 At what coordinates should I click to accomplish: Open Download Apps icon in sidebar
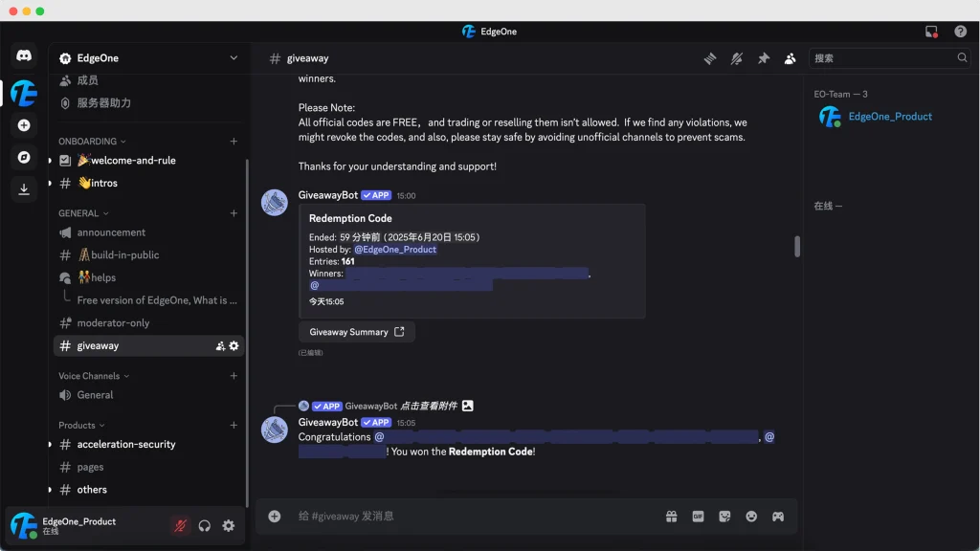24,189
